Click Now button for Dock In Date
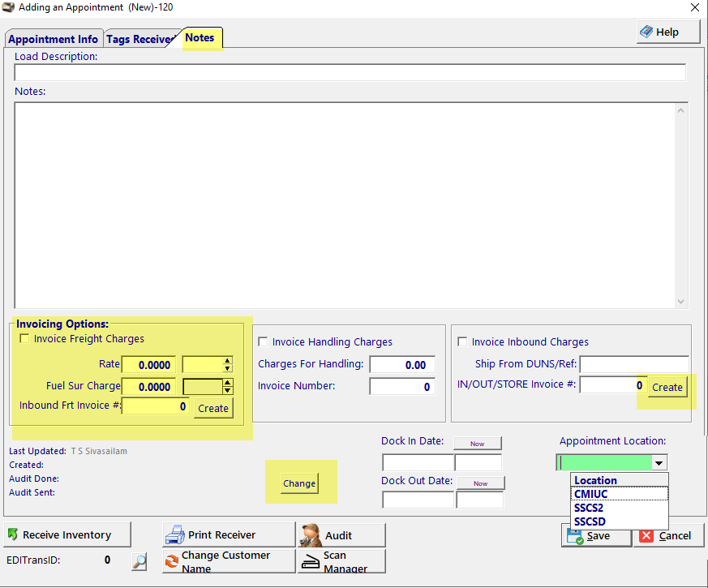The image size is (708, 588). (x=477, y=444)
